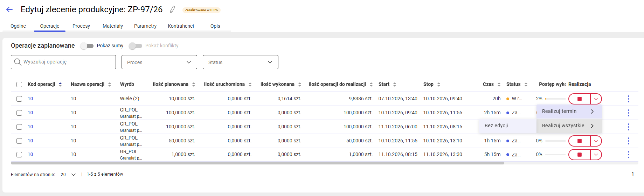Click the pencil edit icon next to ZP-97/26
The width and height of the screenshot is (644, 196).
coord(172,9)
